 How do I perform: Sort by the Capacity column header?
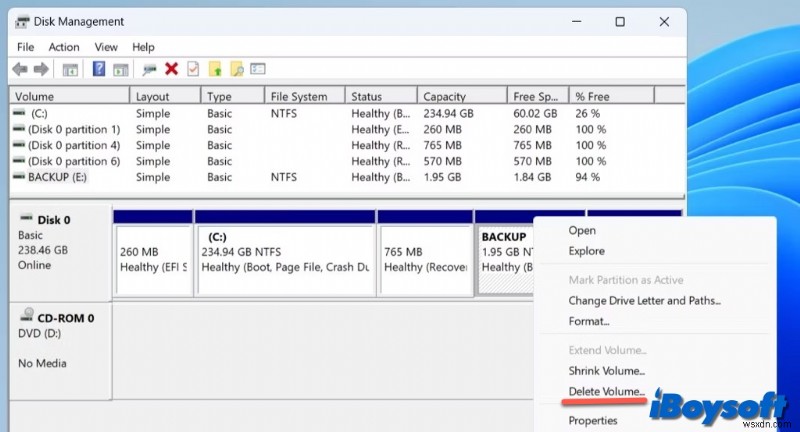click(x=462, y=96)
